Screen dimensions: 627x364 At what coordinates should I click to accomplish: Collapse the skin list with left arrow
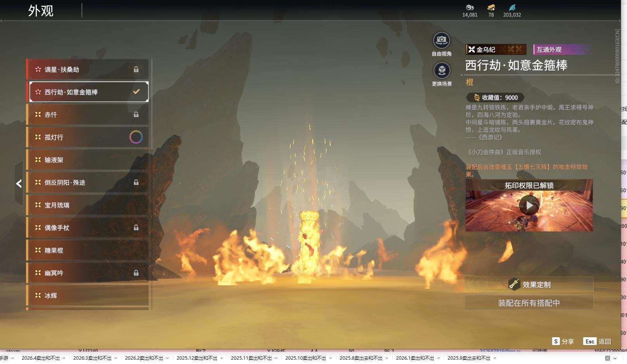click(x=19, y=184)
